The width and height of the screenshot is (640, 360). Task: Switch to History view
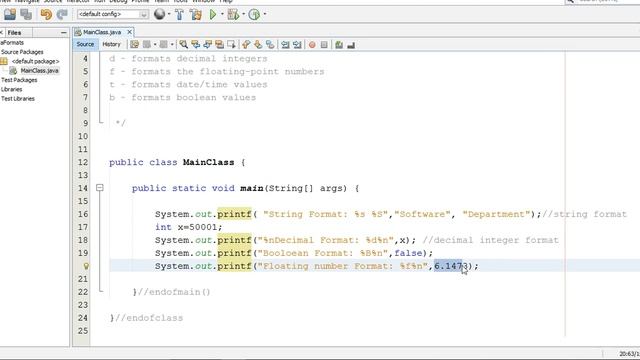coord(111,44)
